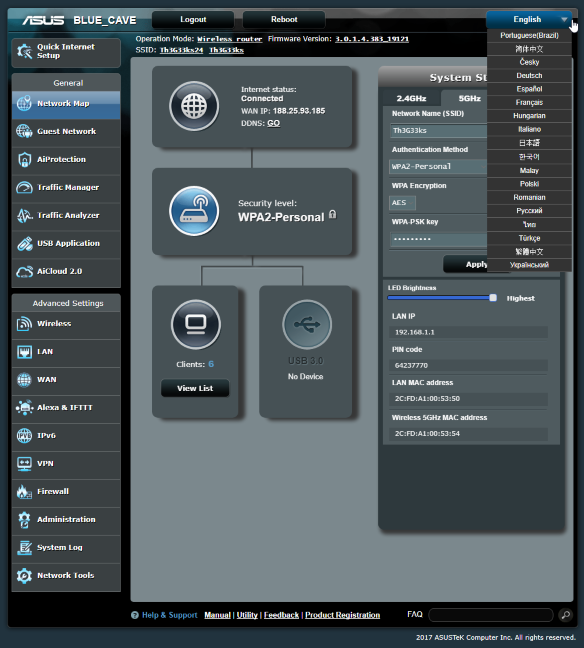This screenshot has height=648, width=584.
Task: Open Network Tools icon
Action: pos(24,576)
